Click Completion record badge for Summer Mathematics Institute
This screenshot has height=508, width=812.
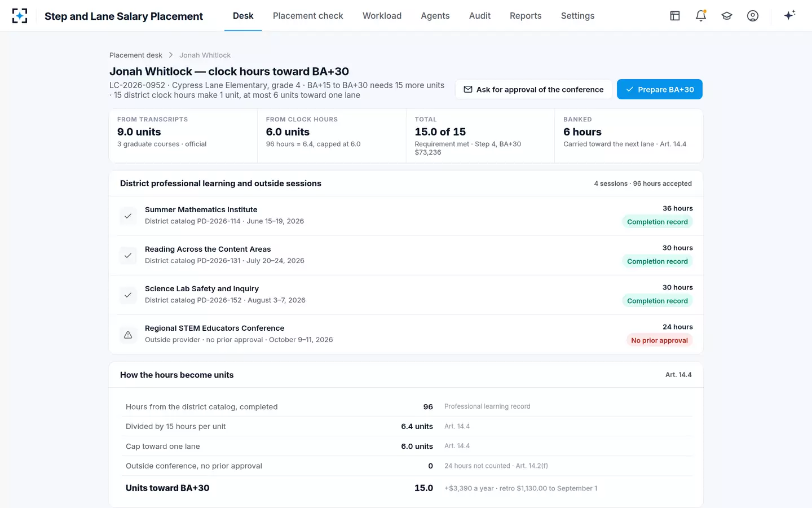(657, 222)
